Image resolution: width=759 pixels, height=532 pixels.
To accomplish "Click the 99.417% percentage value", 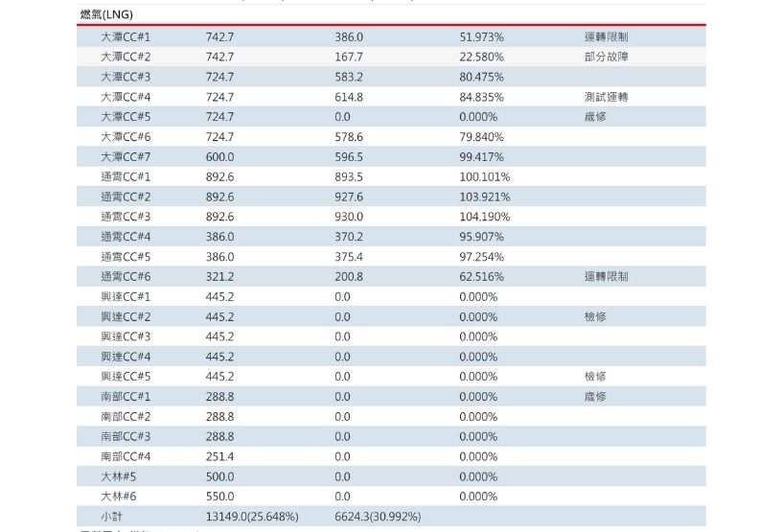I will pyautogui.click(x=481, y=156).
